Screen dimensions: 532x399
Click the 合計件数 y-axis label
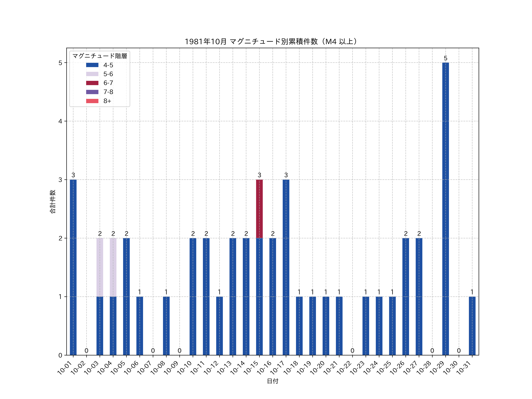pyautogui.click(x=52, y=202)
